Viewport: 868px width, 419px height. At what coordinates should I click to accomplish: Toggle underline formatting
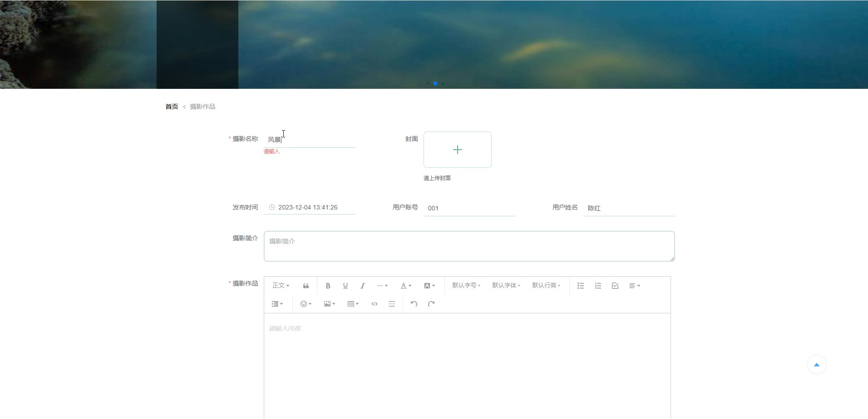click(345, 286)
